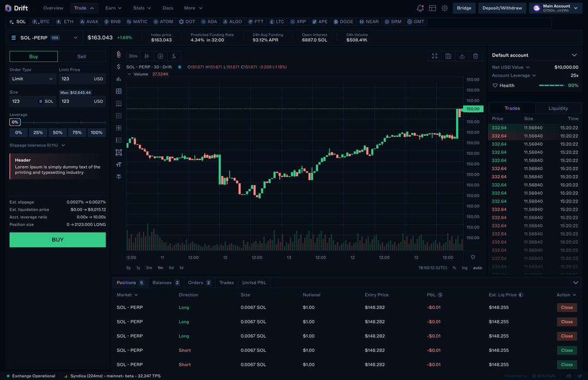Image resolution: width=588 pixels, height=380 pixels.
Task: Collapse the Volume indicator chevron
Action: click(130, 74)
